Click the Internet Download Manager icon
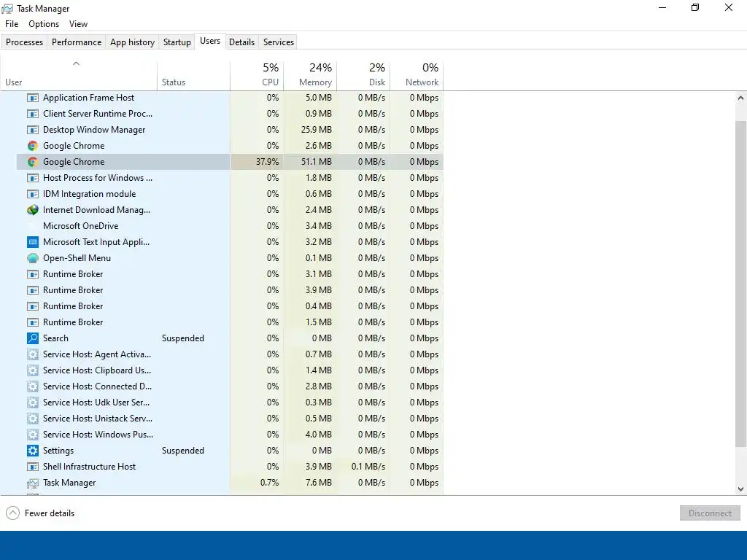The width and height of the screenshot is (747, 560). pos(32,210)
